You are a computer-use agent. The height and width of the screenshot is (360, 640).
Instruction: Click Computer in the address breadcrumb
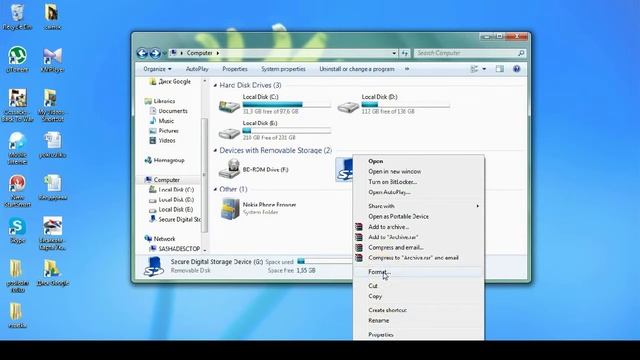pos(199,53)
